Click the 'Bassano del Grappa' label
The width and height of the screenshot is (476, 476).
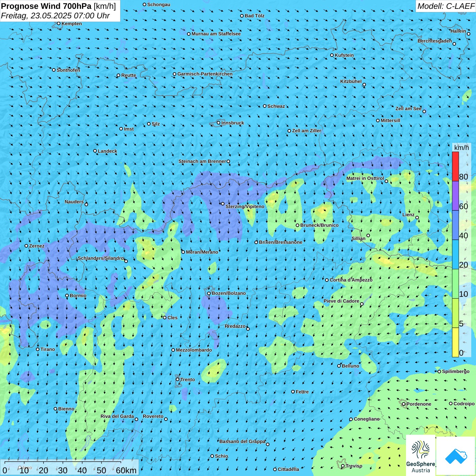242,441
